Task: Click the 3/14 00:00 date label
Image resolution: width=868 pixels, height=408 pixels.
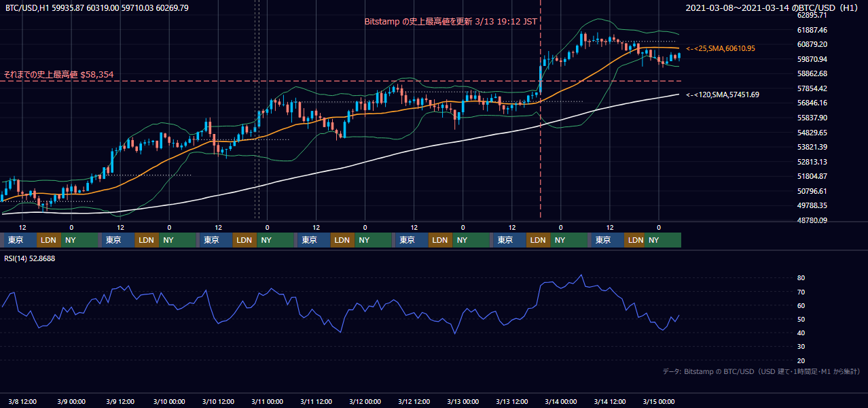Action: tap(560, 401)
